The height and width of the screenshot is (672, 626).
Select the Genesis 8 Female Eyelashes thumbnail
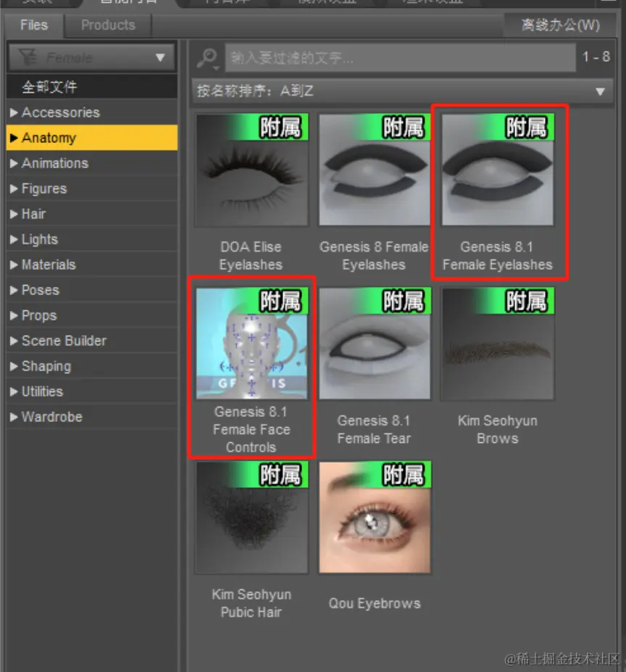point(375,170)
